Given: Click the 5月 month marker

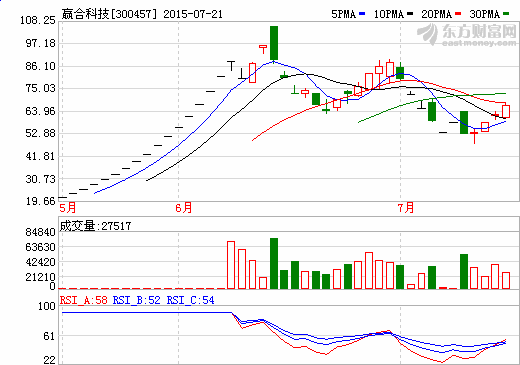Looking at the screenshot, I should coord(68,208).
